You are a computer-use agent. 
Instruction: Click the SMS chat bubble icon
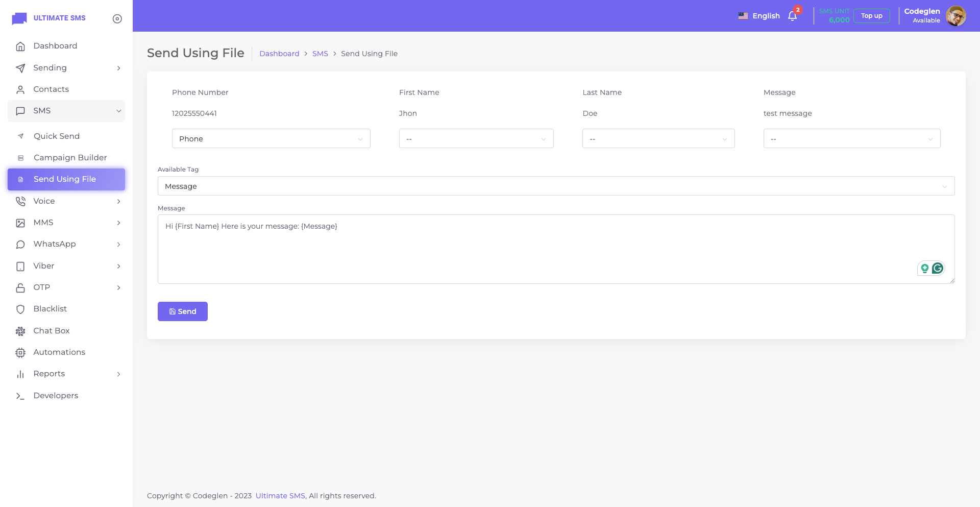20,111
